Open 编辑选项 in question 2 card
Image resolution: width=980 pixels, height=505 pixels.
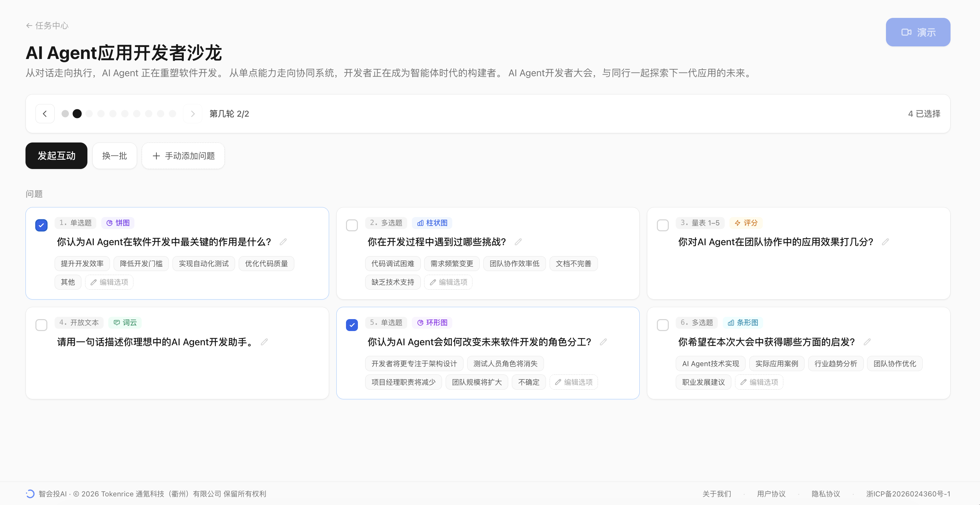(x=449, y=282)
